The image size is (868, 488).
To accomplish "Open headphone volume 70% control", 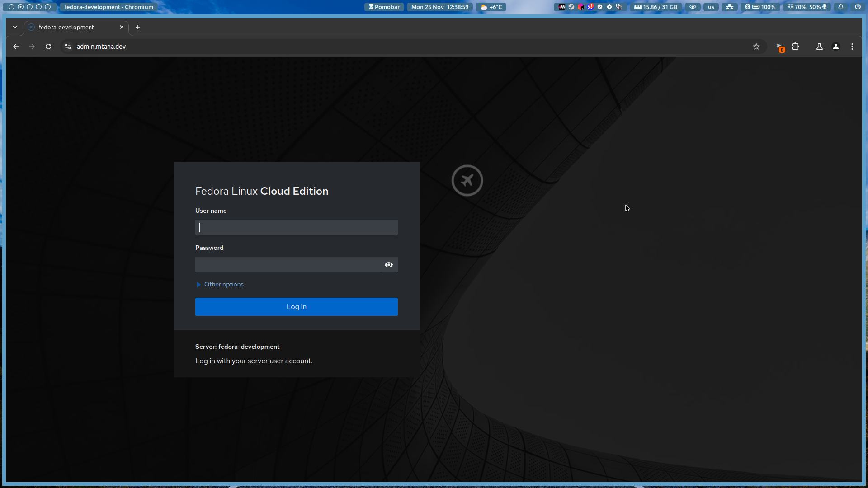I will pos(797,7).
